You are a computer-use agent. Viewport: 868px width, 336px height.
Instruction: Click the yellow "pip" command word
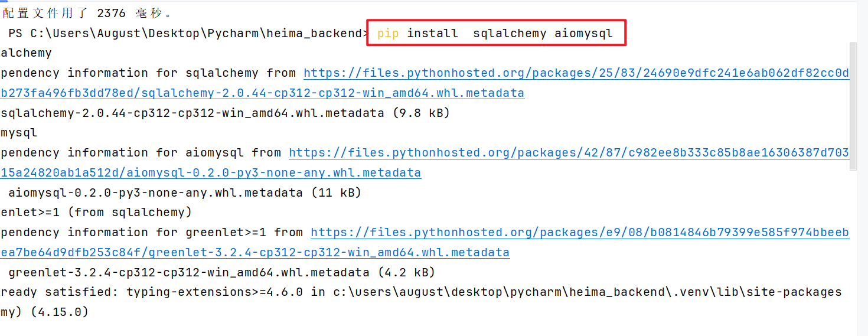pyautogui.click(x=388, y=34)
